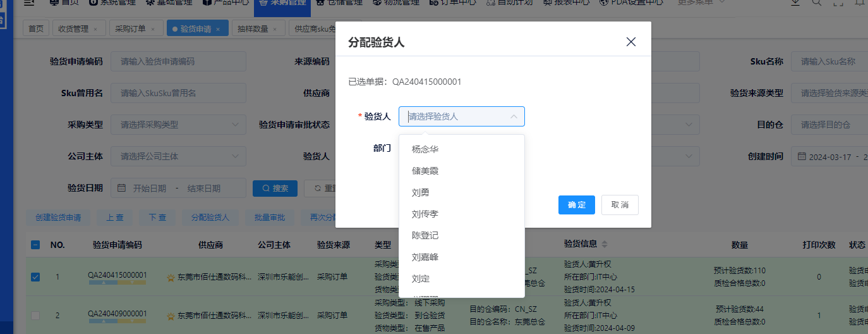The width and height of the screenshot is (868, 334).
Task: Expand the 更多菜单 dropdown
Action: pyautogui.click(x=702, y=3)
